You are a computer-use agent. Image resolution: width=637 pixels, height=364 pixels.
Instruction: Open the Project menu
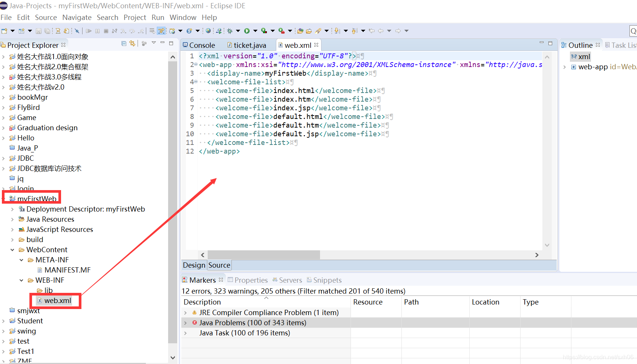click(x=135, y=17)
